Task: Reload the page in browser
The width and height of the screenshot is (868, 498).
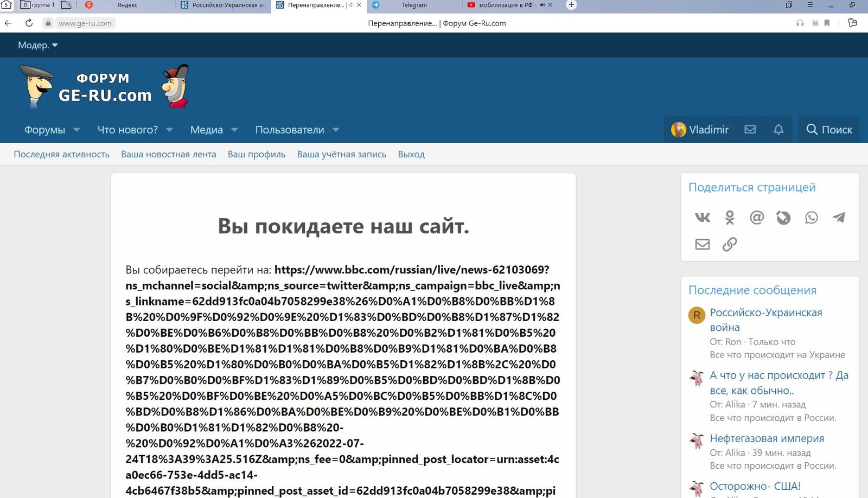Action: [x=29, y=23]
